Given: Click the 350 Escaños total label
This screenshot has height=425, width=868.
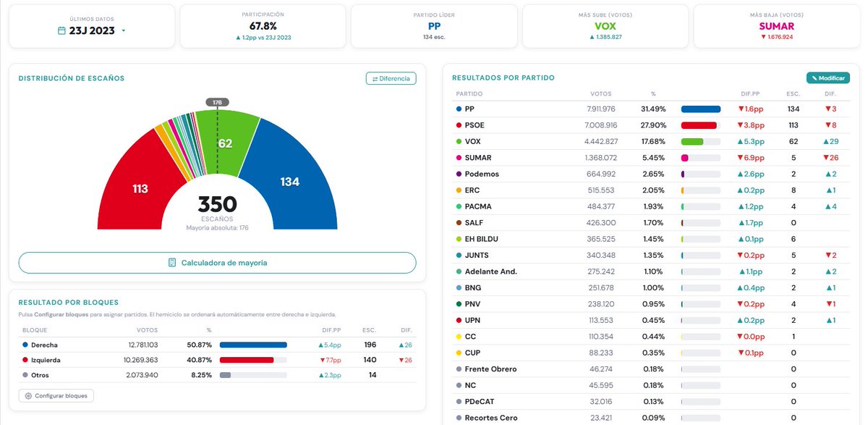Looking at the screenshot, I should (x=217, y=209).
